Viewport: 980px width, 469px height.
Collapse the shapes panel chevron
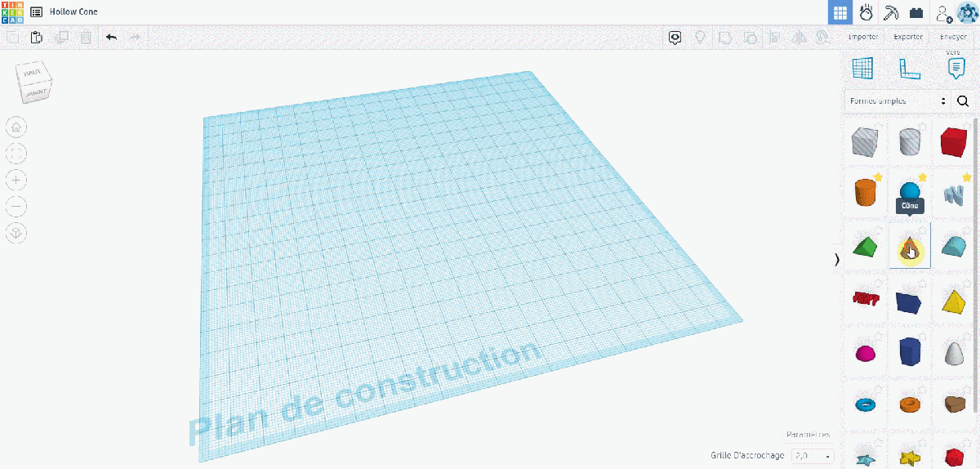[836, 260]
